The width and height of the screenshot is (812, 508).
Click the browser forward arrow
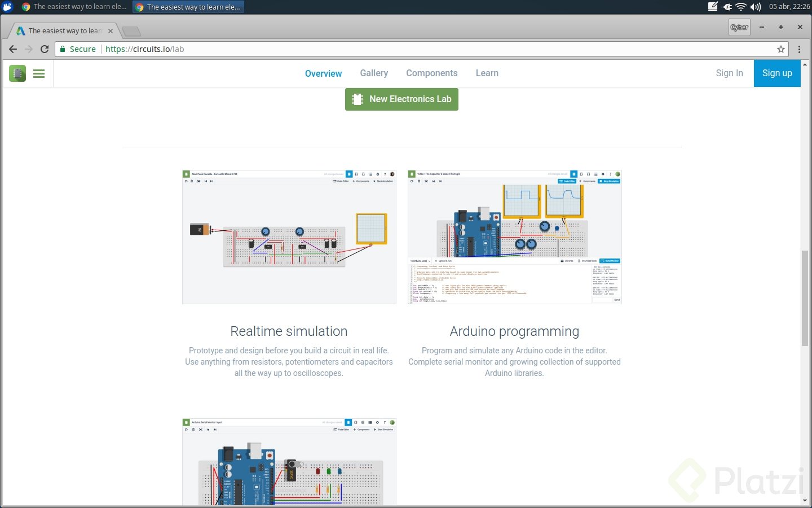pyautogui.click(x=29, y=49)
